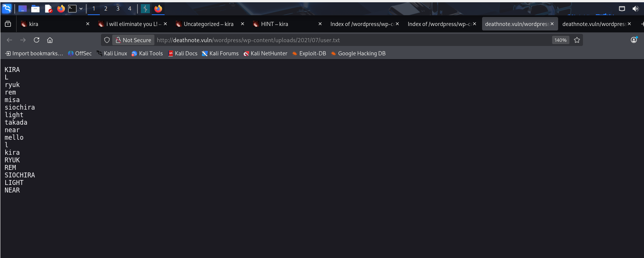
Task: Switch to workspace 3
Action: click(118, 9)
